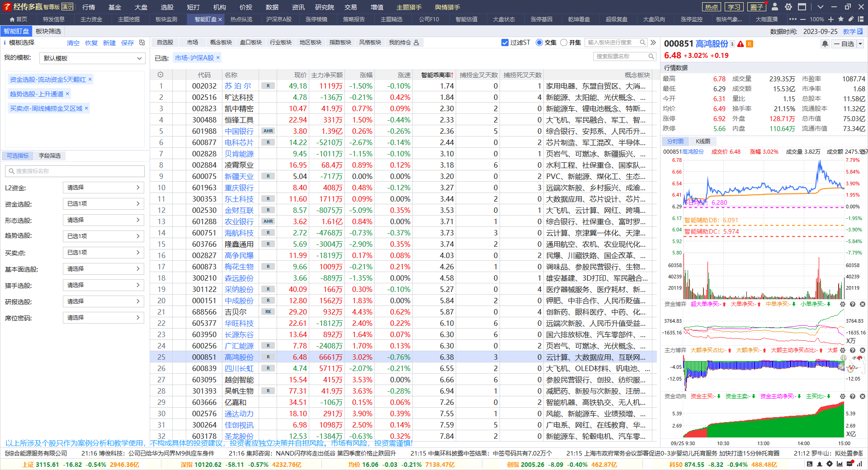This screenshot has width=868, height=470.
Task: Remove the 资金选股-流动资金5天翻红 filter tag
Action: click(x=90, y=79)
